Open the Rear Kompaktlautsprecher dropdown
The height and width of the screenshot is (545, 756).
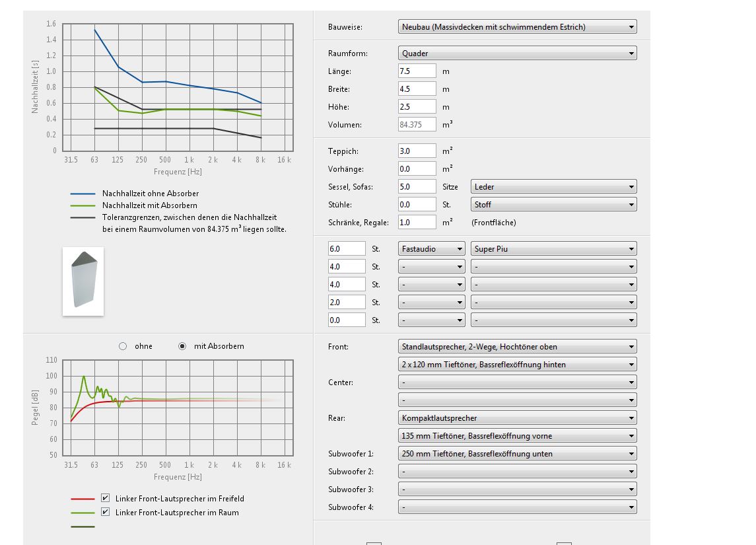click(x=518, y=418)
